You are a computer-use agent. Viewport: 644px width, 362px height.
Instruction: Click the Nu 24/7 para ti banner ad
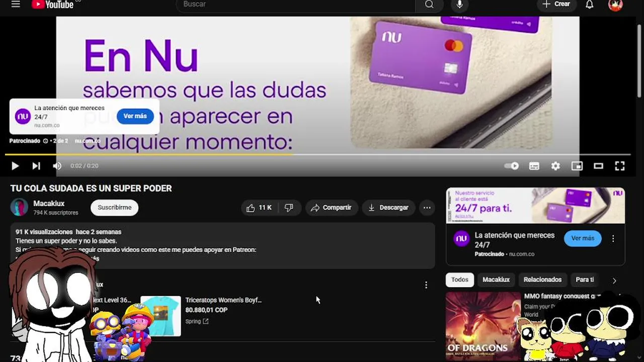pyautogui.click(x=535, y=206)
